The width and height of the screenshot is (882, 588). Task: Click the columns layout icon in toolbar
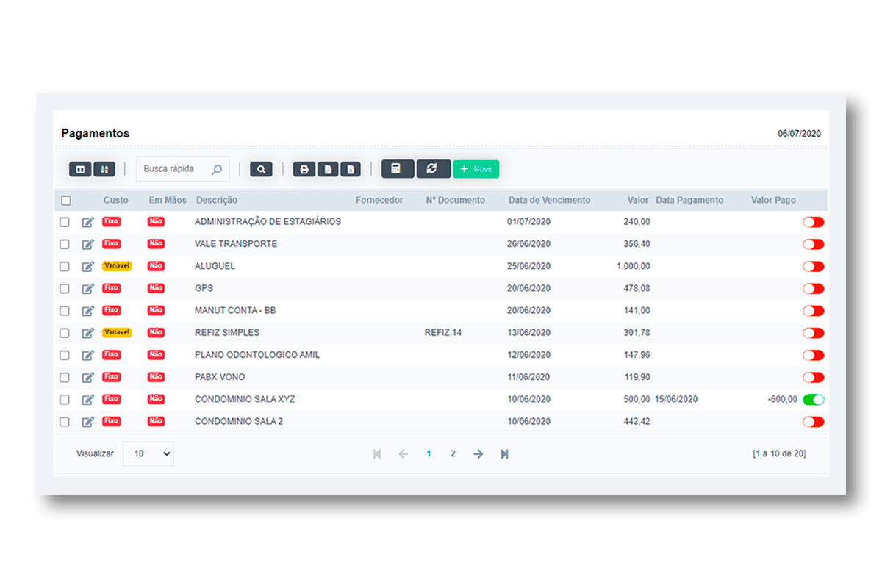coord(80,170)
